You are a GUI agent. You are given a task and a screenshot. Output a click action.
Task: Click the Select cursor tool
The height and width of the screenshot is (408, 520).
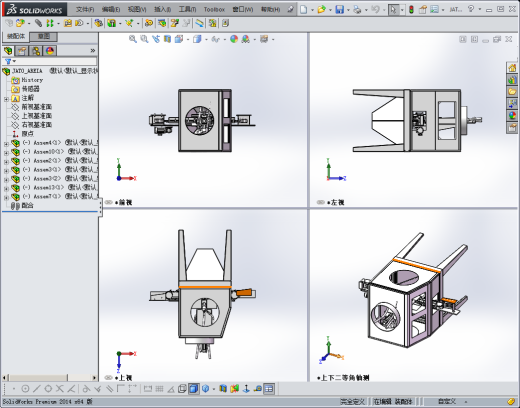(x=394, y=10)
